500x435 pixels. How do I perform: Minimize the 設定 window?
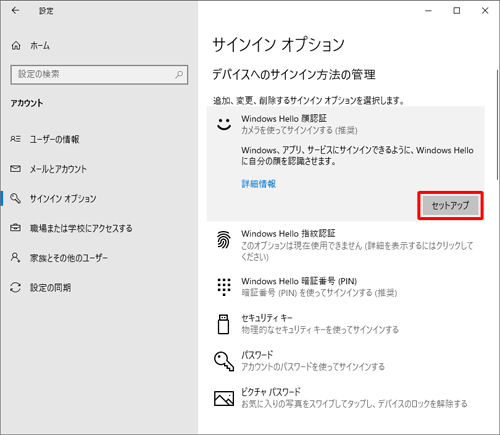pos(428,11)
